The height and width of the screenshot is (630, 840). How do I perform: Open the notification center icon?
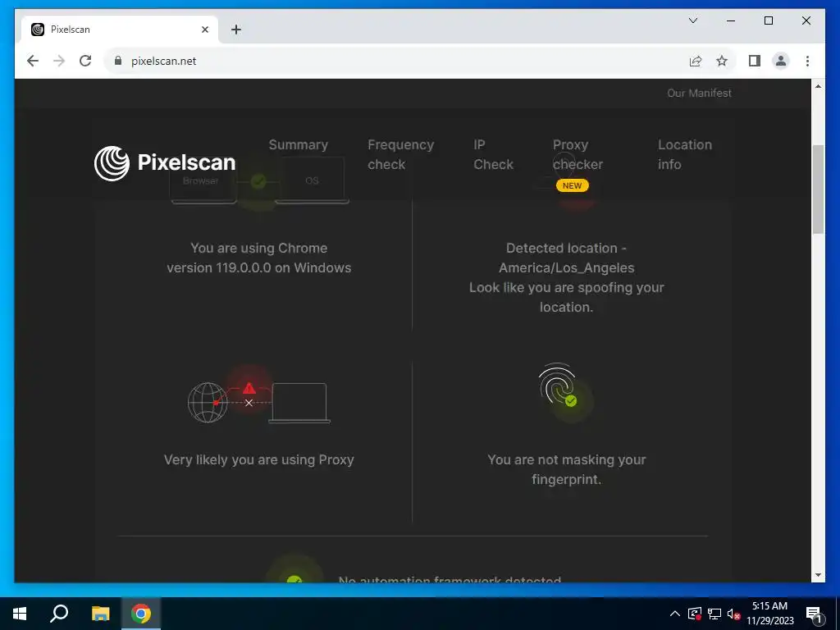[815, 614]
